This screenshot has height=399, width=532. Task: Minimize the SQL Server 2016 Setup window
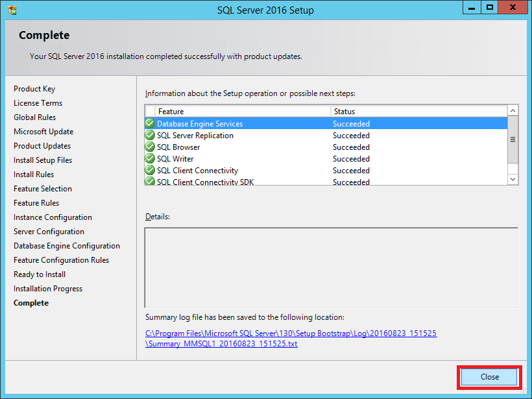[x=472, y=7]
